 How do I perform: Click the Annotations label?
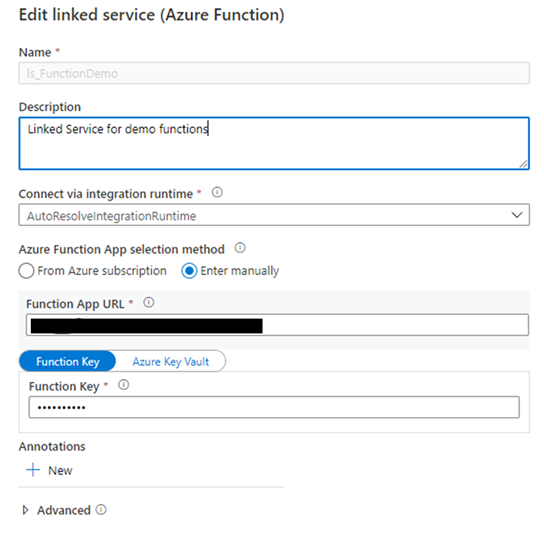click(52, 446)
